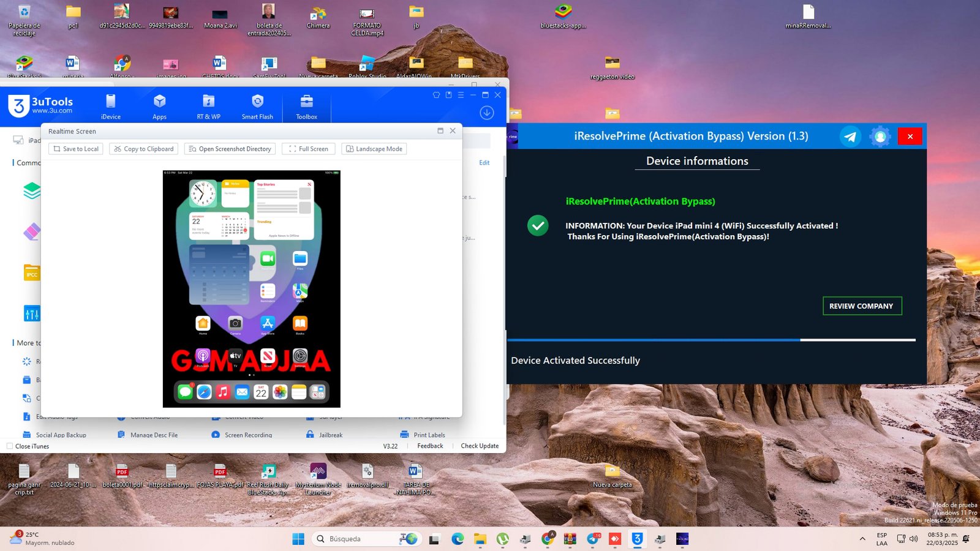The width and height of the screenshot is (980, 551).
Task: Select the reggaeton video folder on desktop
Action: click(x=612, y=67)
